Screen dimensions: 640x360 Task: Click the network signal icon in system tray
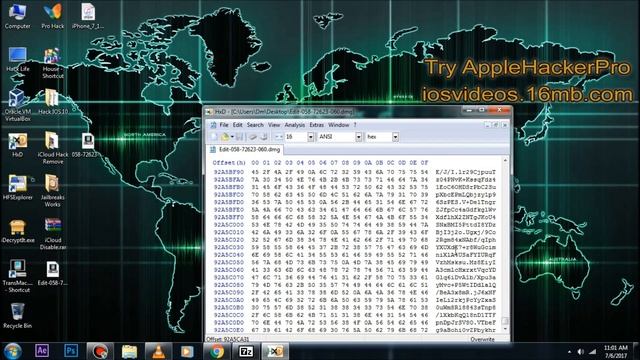point(592,351)
